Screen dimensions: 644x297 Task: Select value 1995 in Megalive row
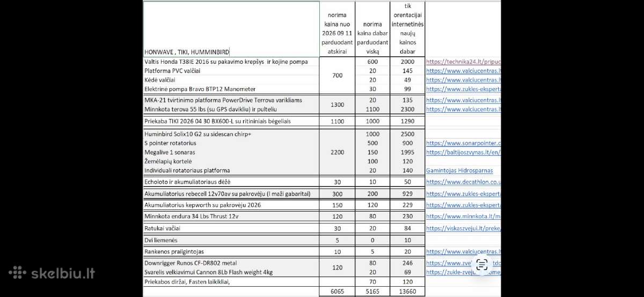(x=407, y=153)
